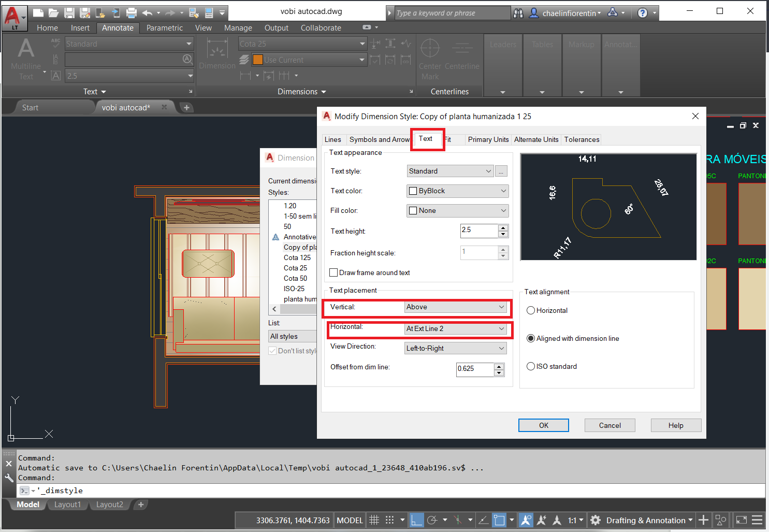769x532 pixels.
Task: Click the New drawing icon
Action: coord(38,13)
